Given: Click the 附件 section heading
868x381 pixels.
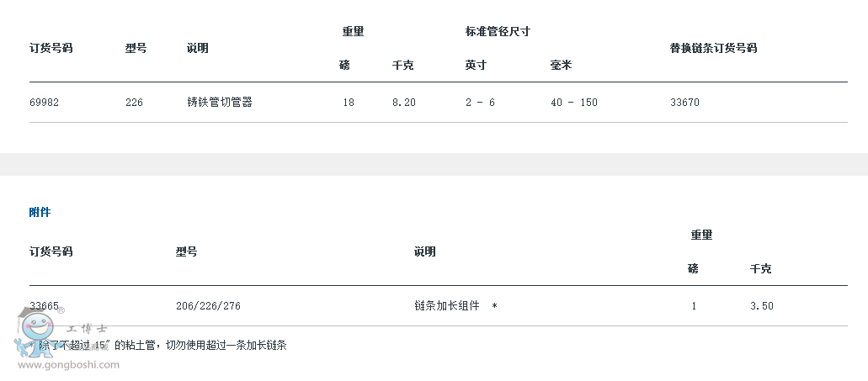Looking at the screenshot, I should pyautogui.click(x=40, y=212).
